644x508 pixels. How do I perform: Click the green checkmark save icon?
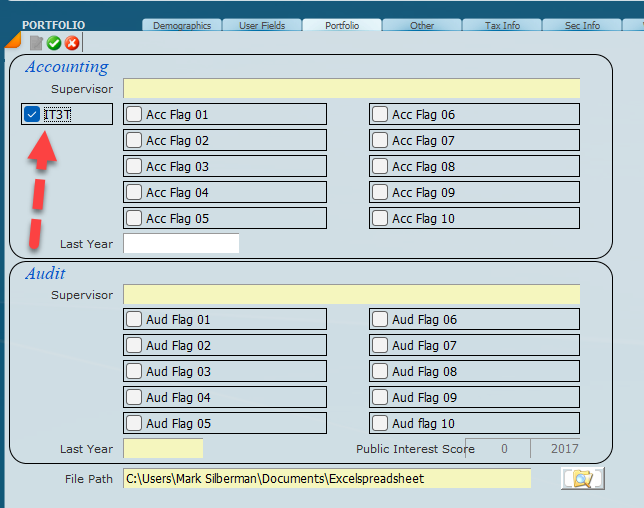tap(54, 43)
